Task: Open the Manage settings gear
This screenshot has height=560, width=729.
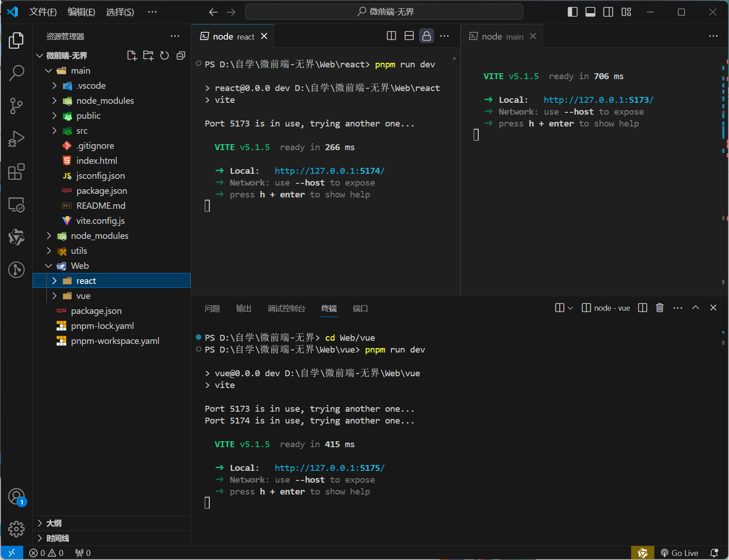Action: (x=16, y=529)
